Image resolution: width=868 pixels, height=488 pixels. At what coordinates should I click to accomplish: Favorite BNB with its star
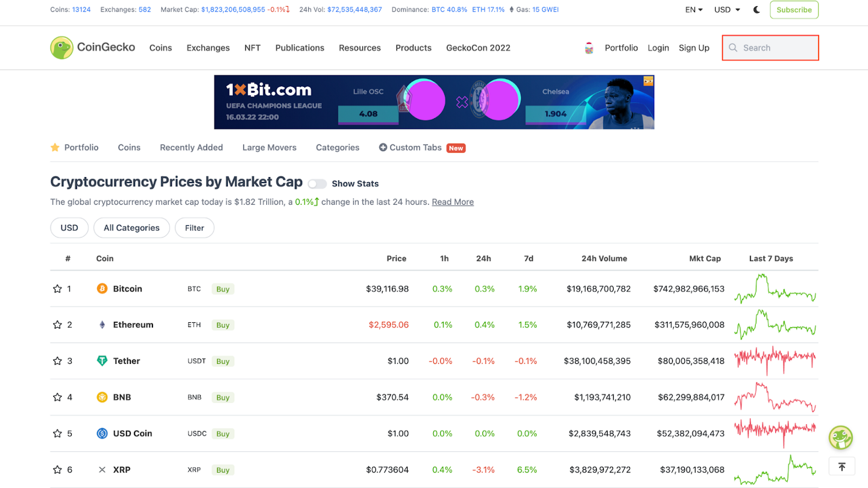(x=57, y=397)
